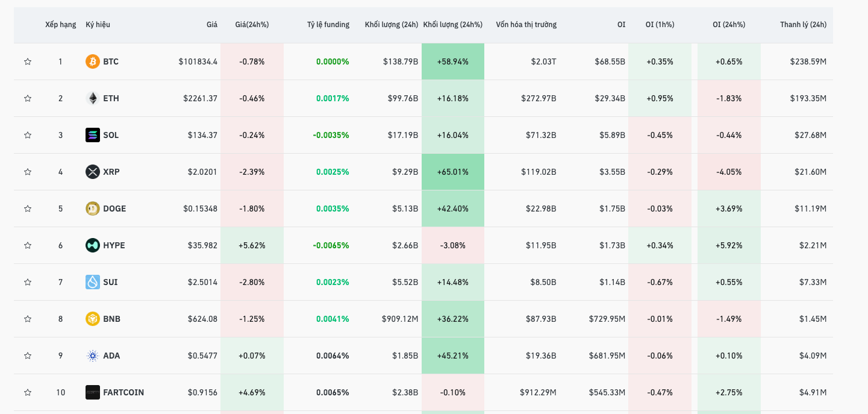Open the FARTCOIN symbol link

point(123,392)
